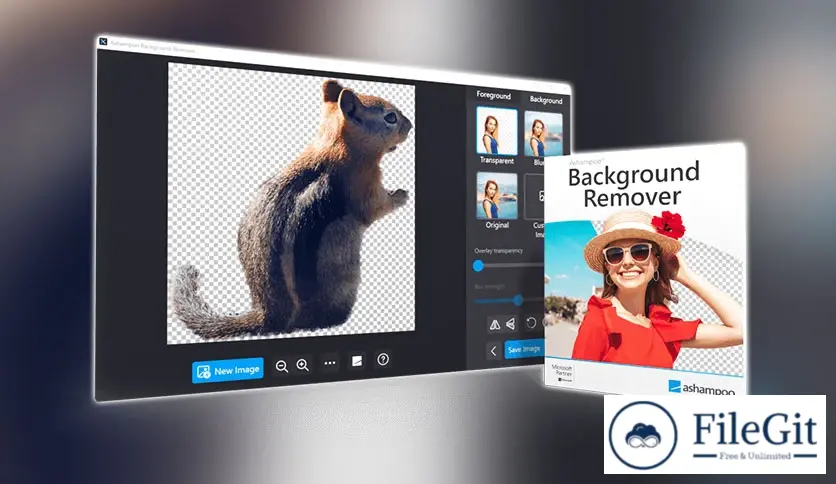The image size is (836, 484).
Task: Select the Original background thumbnail
Action: click(497, 196)
